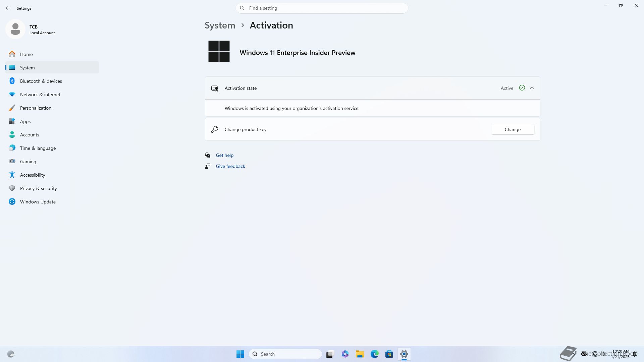Open the Bluetooth & devices section
Screen dimensions: 644x362
[41, 81]
